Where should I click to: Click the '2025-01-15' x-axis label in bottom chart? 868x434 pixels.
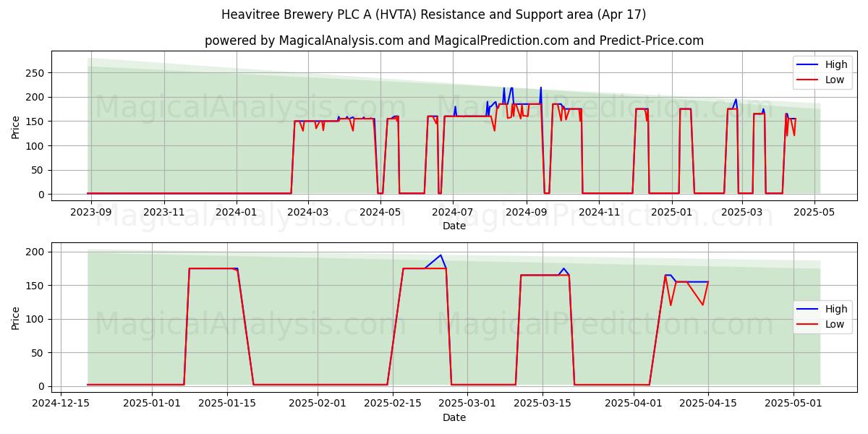tap(228, 404)
